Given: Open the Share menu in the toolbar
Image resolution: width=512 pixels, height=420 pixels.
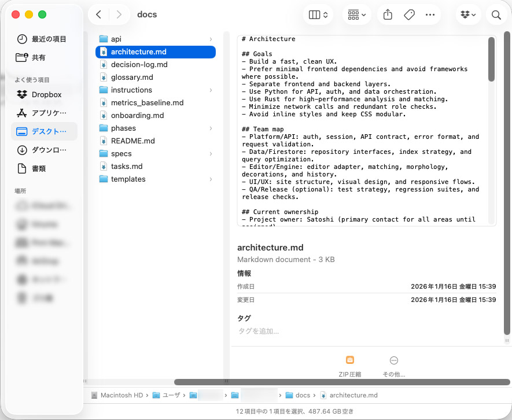Looking at the screenshot, I should 387,14.
